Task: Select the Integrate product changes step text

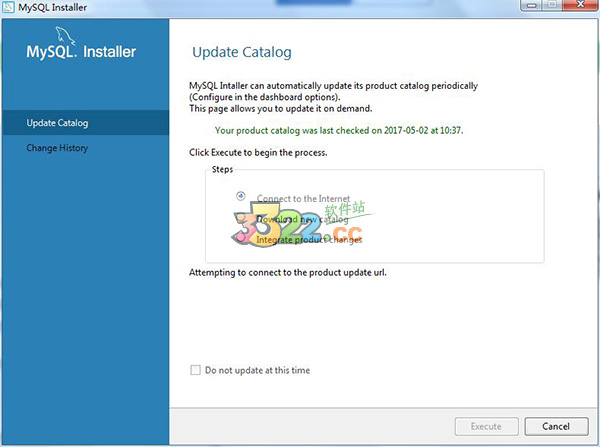Action: [x=309, y=240]
